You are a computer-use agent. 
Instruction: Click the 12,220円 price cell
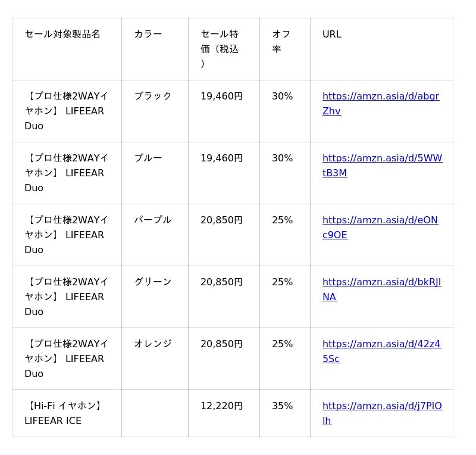(221, 406)
